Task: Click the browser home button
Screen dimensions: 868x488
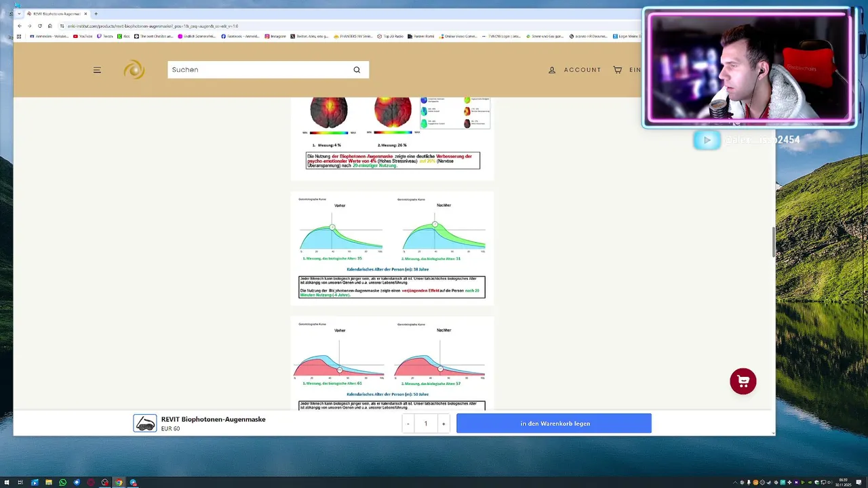Action: pyautogui.click(x=50, y=26)
